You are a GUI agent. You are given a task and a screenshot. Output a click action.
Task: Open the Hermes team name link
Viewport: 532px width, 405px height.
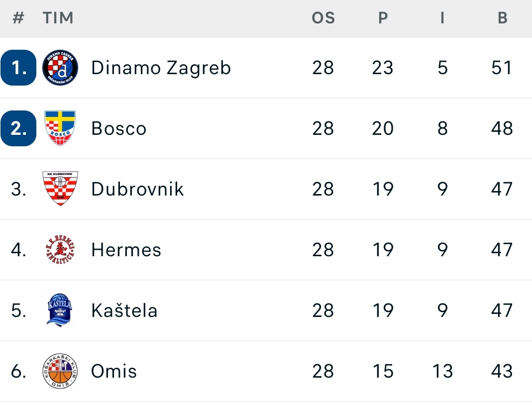[x=126, y=250]
